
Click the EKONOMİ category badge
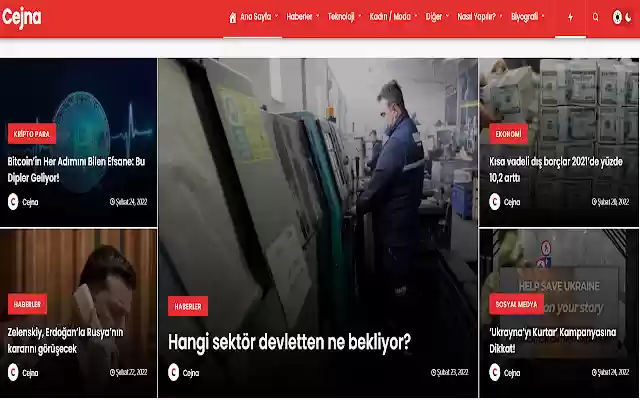[x=508, y=134]
